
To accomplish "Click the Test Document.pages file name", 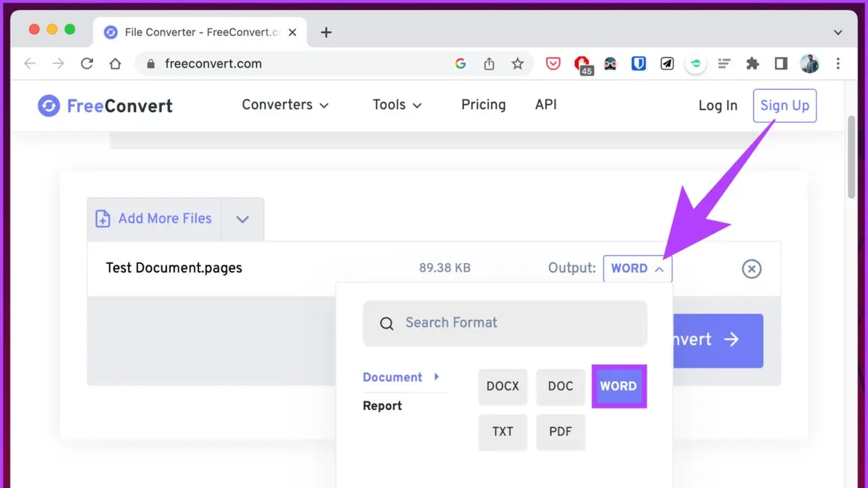I will [174, 268].
